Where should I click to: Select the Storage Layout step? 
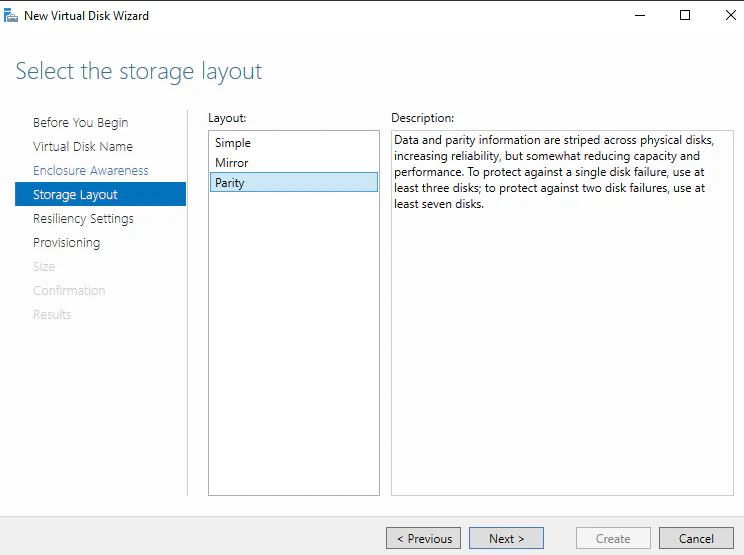(x=101, y=194)
